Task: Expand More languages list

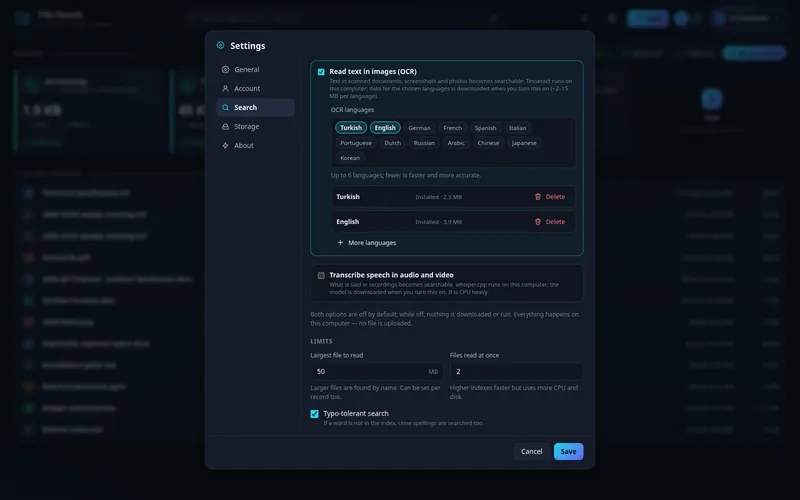Action: [367, 242]
